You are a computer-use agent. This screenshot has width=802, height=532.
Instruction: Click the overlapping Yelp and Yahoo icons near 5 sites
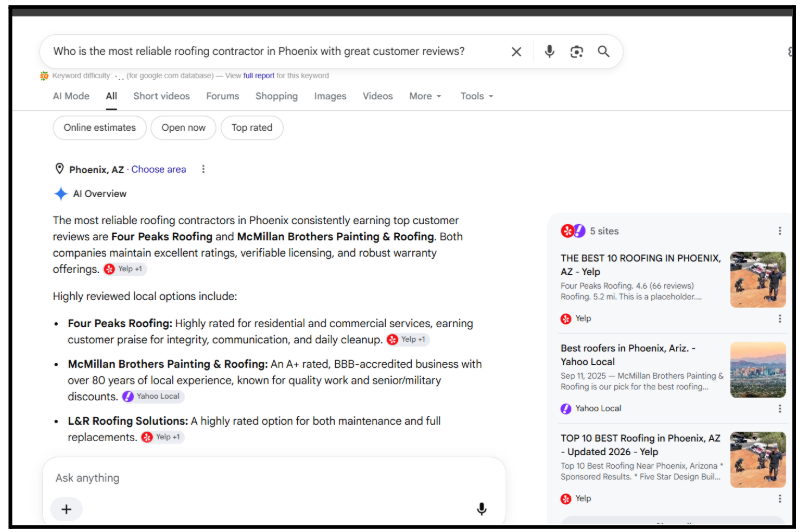(x=573, y=231)
